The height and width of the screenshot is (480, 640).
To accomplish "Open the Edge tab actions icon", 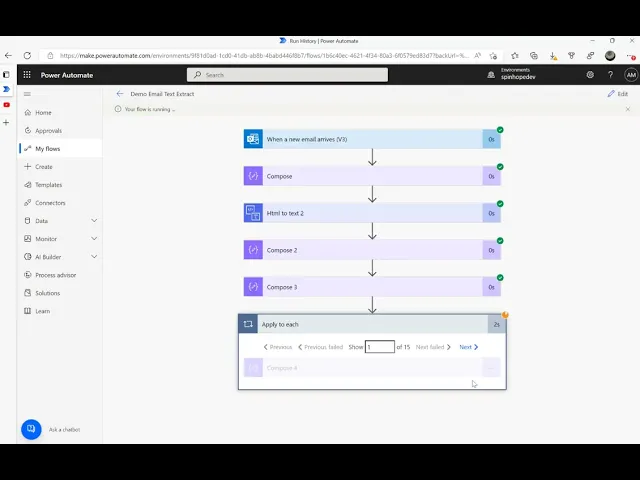I will [x=6, y=75].
